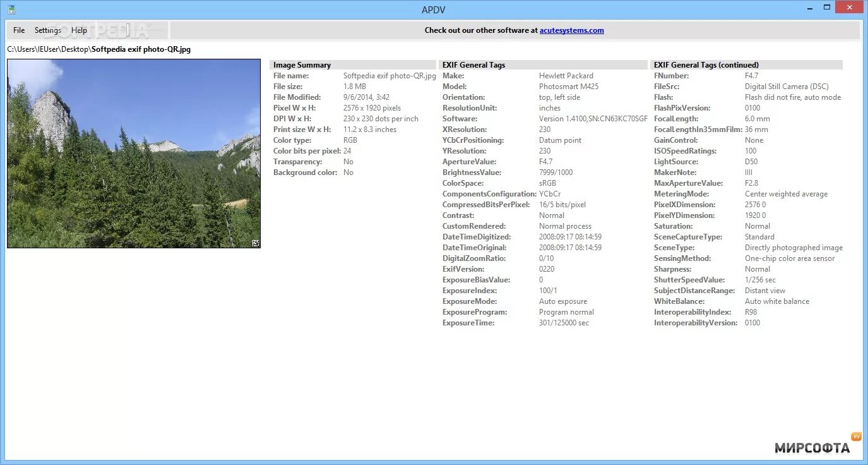This screenshot has height=465, width=868.
Task: Click the Image Summary section header
Action: [353, 65]
